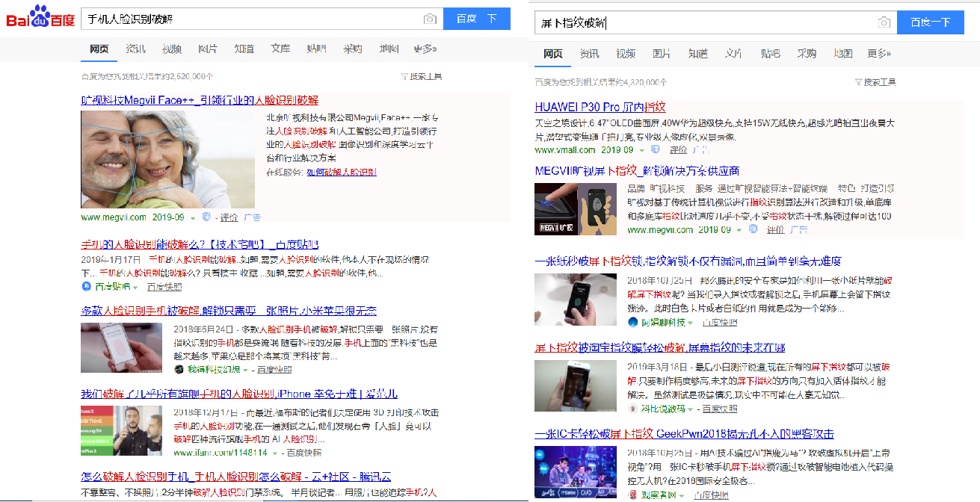
Task: Open 图片 tab on face-recognition search page
Action: pyautogui.click(x=208, y=49)
